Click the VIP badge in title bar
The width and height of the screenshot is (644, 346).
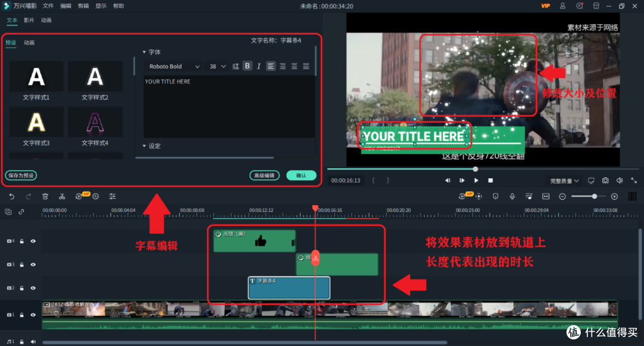tap(546, 6)
